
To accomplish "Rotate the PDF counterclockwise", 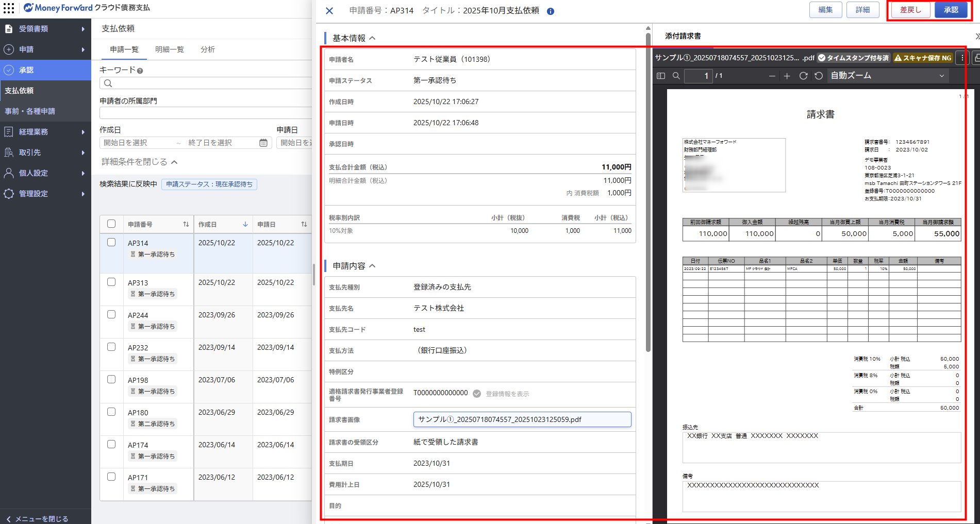I will [x=819, y=76].
